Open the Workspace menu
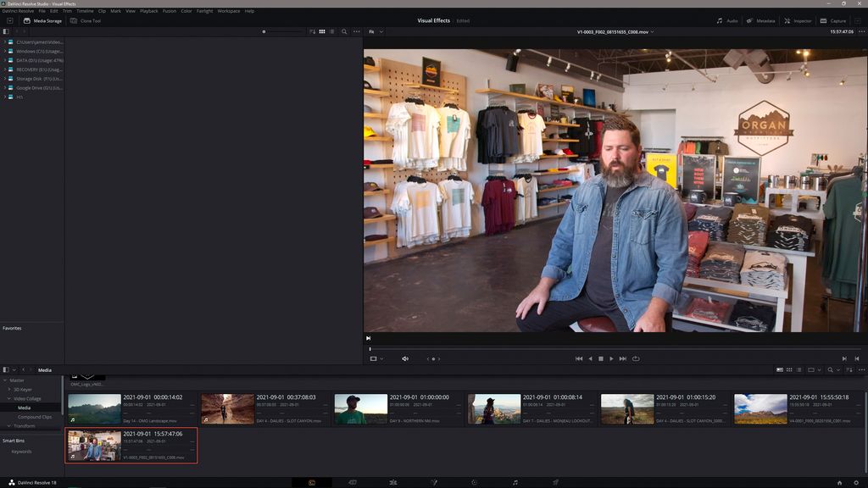 click(x=226, y=11)
